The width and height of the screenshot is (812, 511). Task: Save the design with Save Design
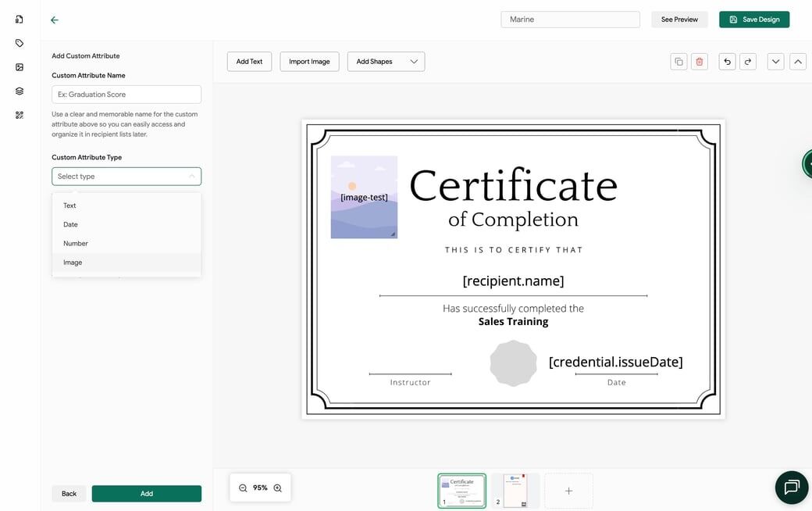click(x=754, y=20)
